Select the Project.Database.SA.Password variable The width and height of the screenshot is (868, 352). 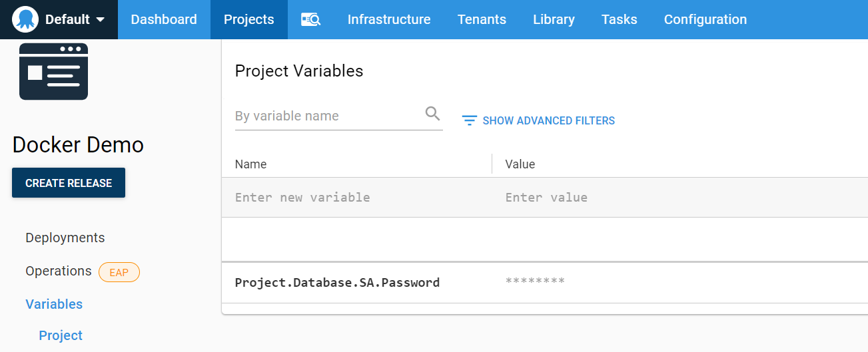pos(337,282)
